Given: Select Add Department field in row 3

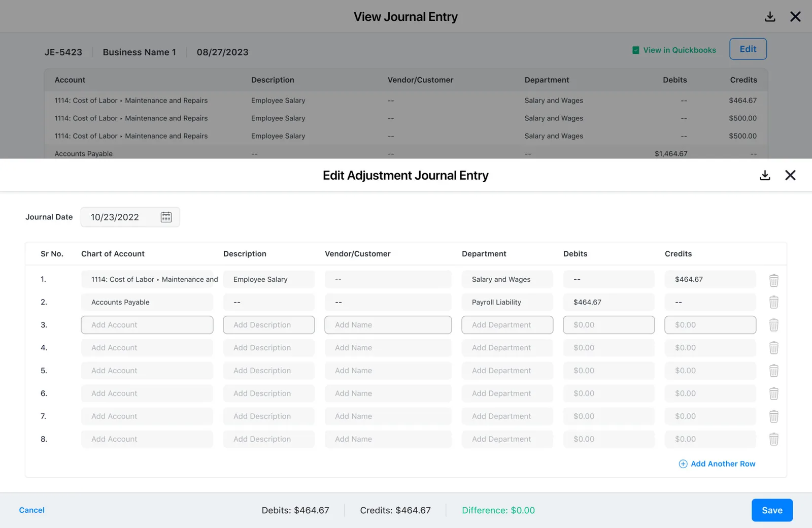Looking at the screenshot, I should pyautogui.click(x=507, y=325).
